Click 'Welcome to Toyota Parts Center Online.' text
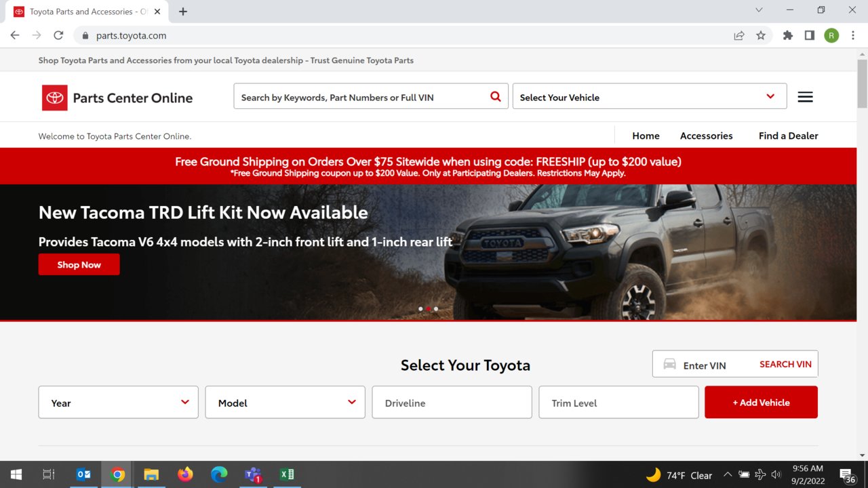Viewport: 868px width, 488px height. click(x=115, y=136)
